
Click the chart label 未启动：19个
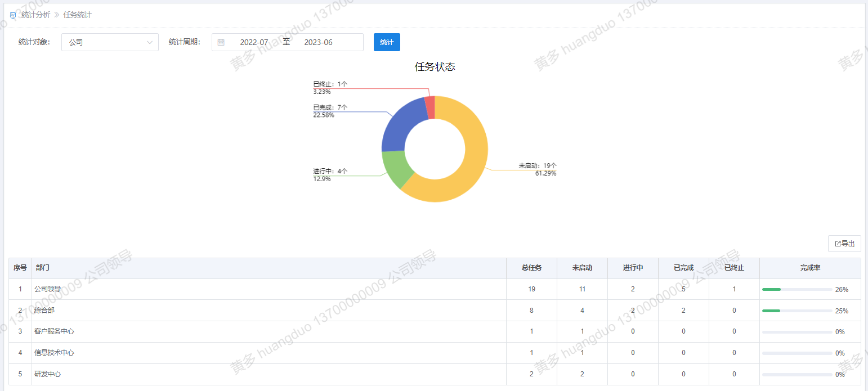(x=538, y=165)
